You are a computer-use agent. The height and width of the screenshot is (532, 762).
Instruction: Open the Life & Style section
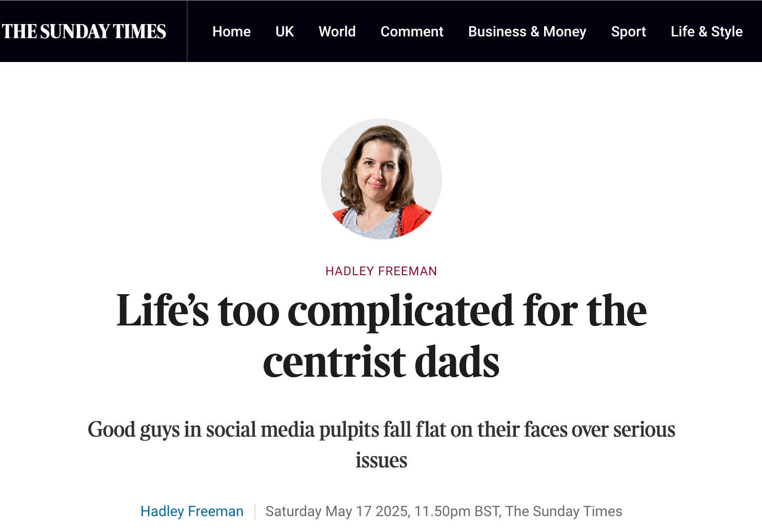click(x=707, y=31)
